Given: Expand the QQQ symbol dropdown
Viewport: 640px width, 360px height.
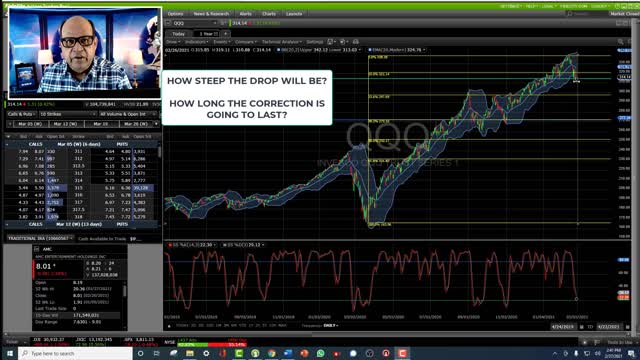Looking at the screenshot, I should pos(215,23).
